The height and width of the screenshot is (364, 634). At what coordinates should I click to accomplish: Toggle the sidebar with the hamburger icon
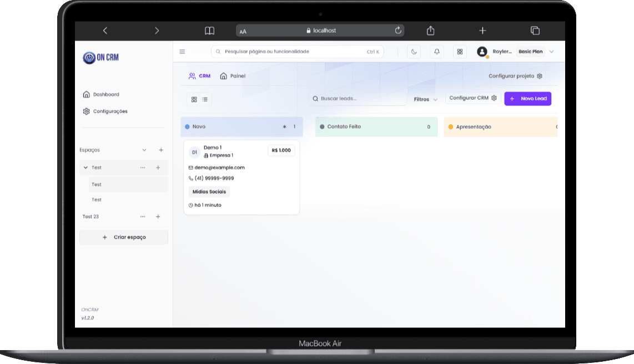pyautogui.click(x=182, y=51)
